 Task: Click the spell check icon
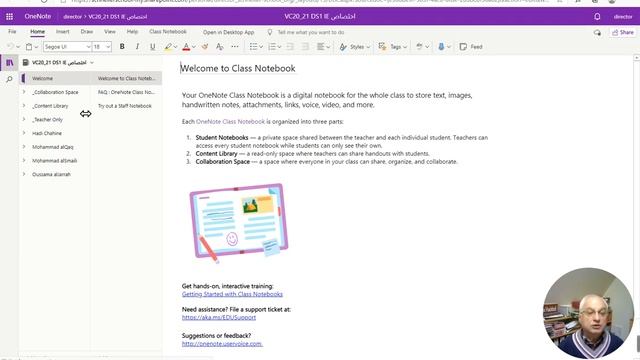(419, 47)
